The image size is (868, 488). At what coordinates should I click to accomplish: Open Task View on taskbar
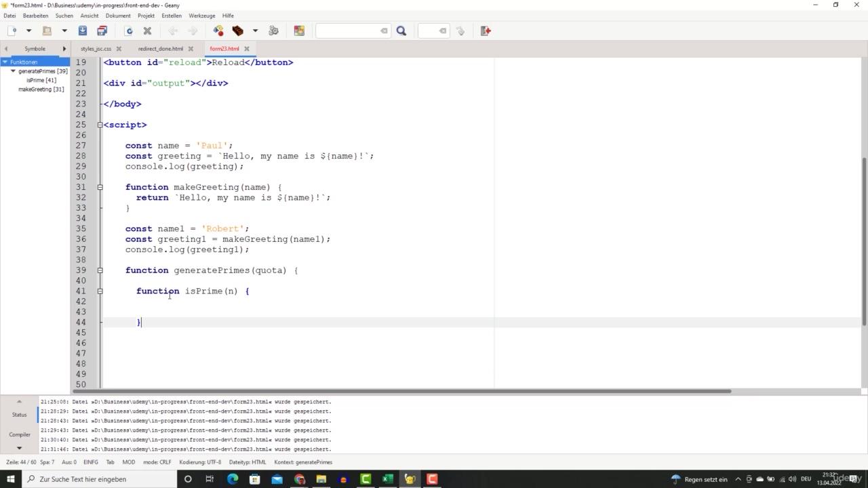(x=210, y=479)
